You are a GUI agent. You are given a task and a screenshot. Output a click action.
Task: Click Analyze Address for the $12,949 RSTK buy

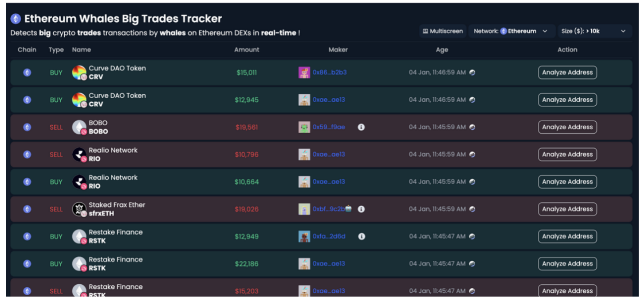click(x=567, y=236)
